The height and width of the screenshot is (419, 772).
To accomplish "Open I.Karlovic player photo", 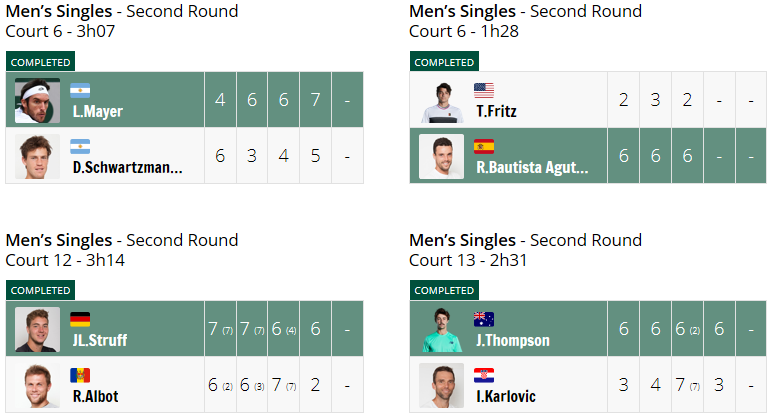I will (x=442, y=386).
